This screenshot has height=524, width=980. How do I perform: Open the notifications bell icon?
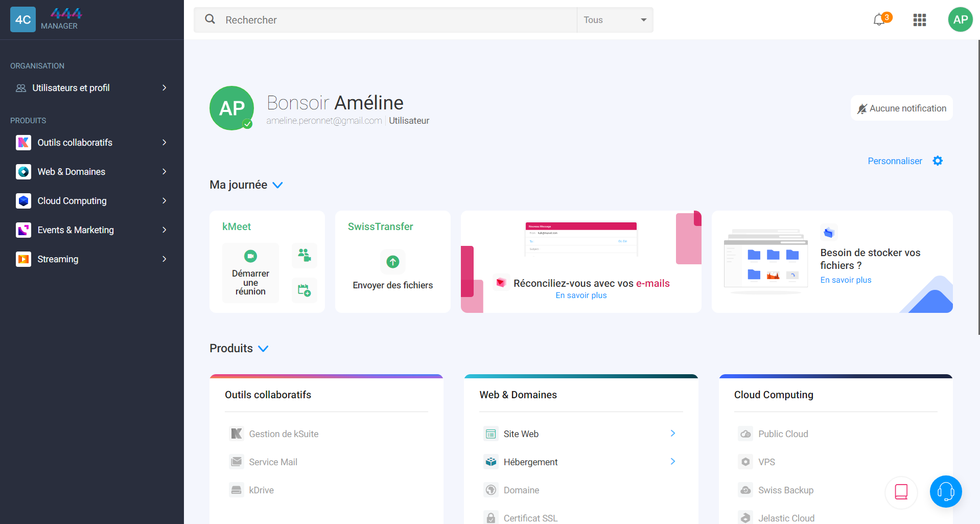[879, 20]
